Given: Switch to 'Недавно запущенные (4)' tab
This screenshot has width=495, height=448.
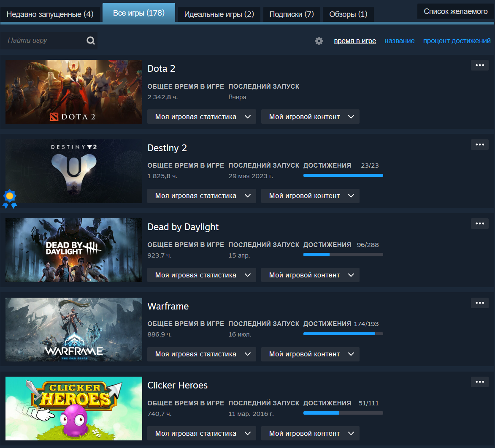Looking at the screenshot, I should point(50,14).
